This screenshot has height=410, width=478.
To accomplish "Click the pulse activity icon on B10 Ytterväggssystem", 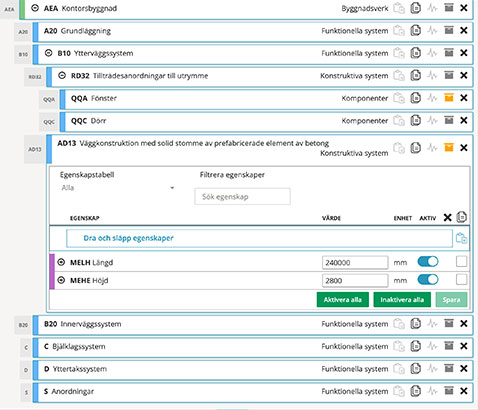I will (x=432, y=53).
